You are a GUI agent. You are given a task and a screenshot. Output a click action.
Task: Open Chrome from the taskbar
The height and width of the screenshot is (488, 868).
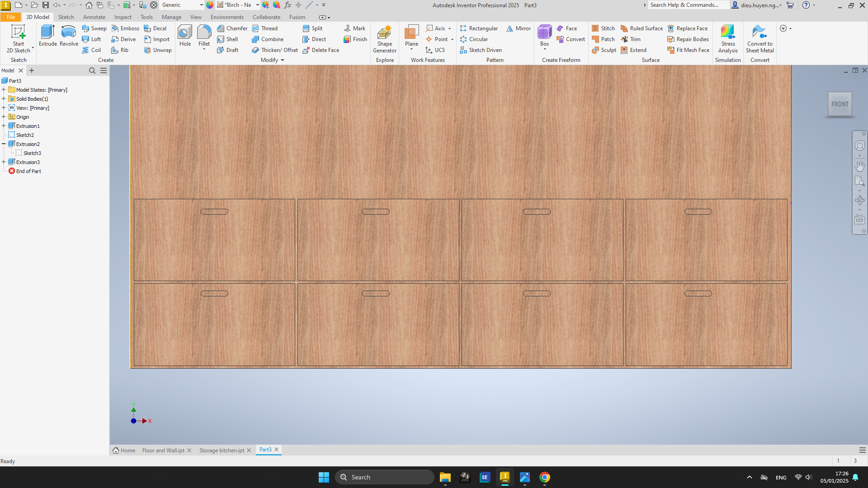pos(545,477)
